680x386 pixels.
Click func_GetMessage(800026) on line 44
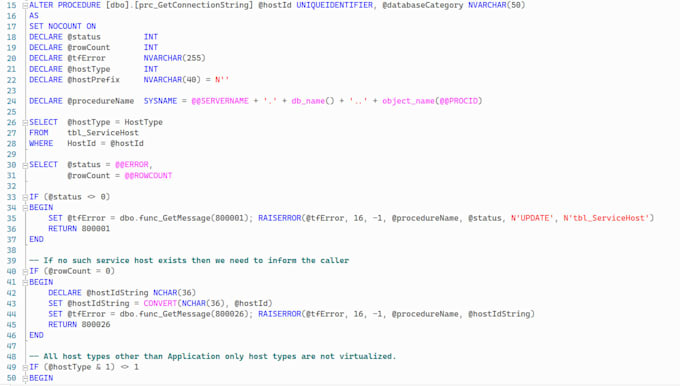[x=194, y=314]
